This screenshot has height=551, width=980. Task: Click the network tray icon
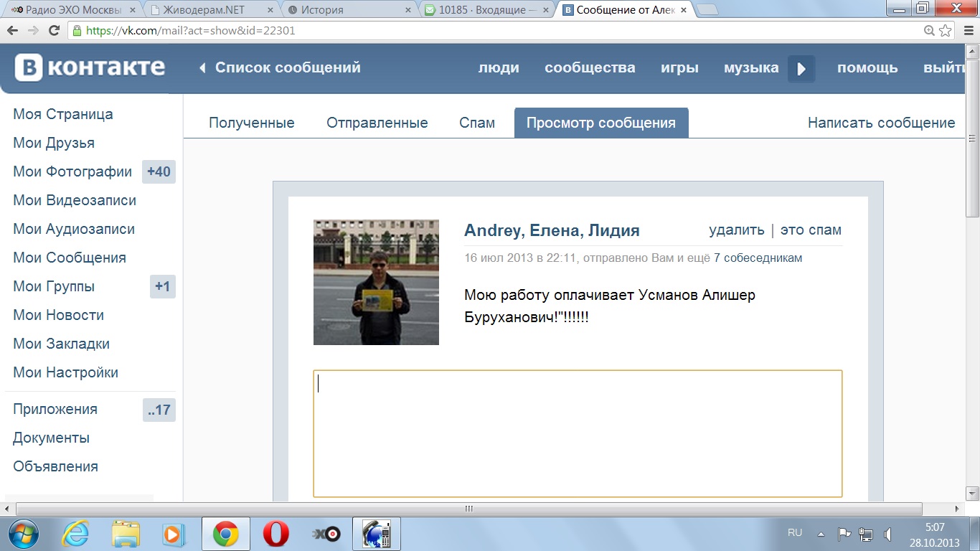click(866, 534)
